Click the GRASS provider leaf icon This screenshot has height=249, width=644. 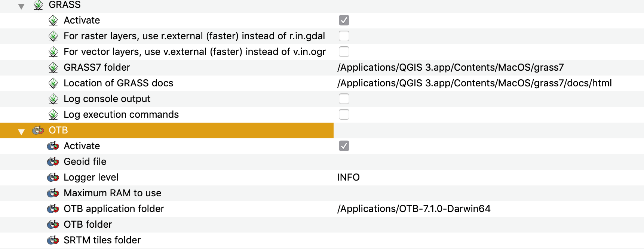pyautogui.click(x=39, y=5)
